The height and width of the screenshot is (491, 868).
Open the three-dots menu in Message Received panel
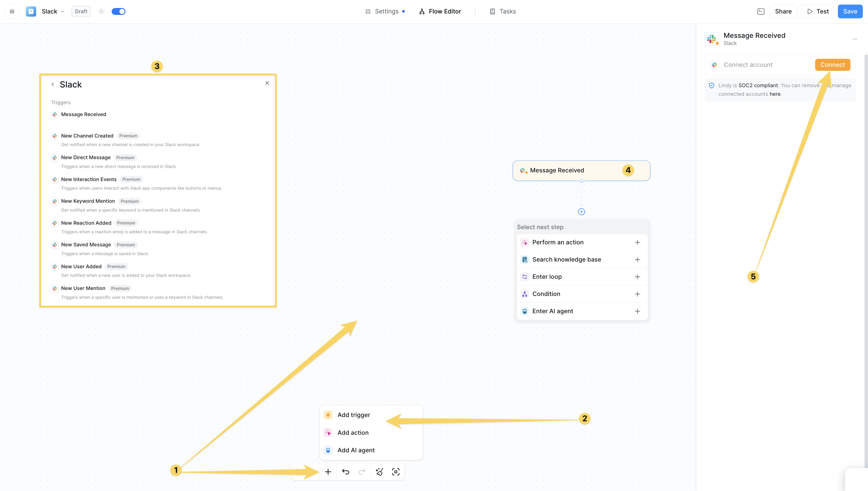tap(855, 39)
